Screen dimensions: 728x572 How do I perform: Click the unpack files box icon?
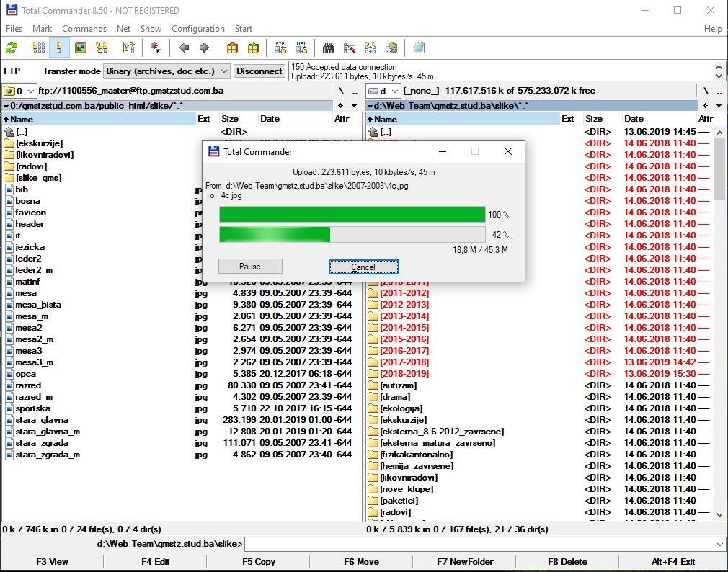253,48
